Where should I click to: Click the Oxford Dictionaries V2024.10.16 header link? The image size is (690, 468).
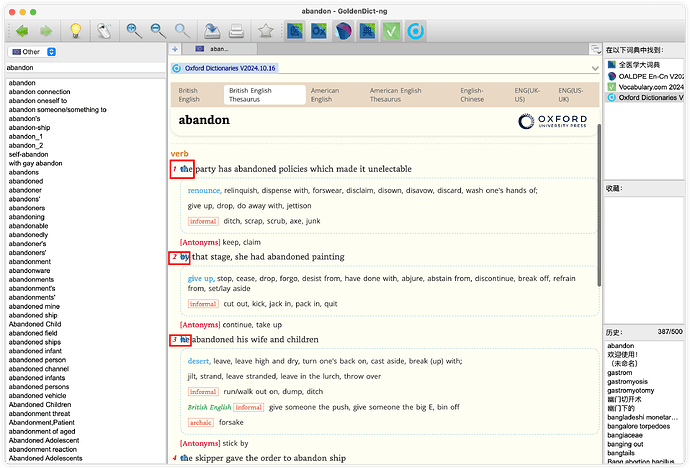coord(230,68)
